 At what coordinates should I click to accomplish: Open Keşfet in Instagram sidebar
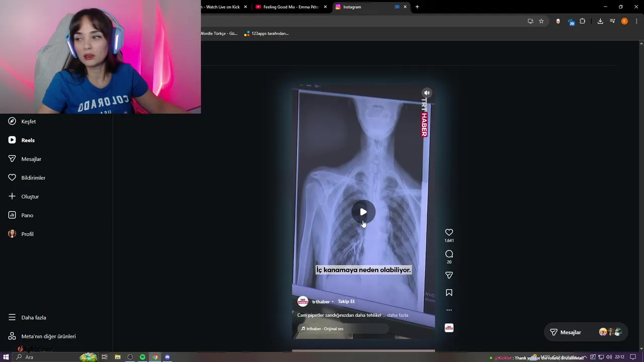23,121
